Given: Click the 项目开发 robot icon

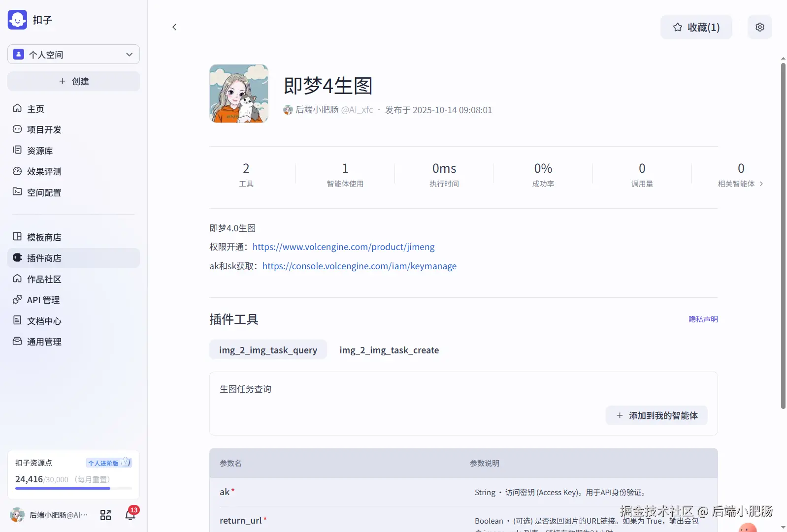Looking at the screenshot, I should click(x=17, y=129).
